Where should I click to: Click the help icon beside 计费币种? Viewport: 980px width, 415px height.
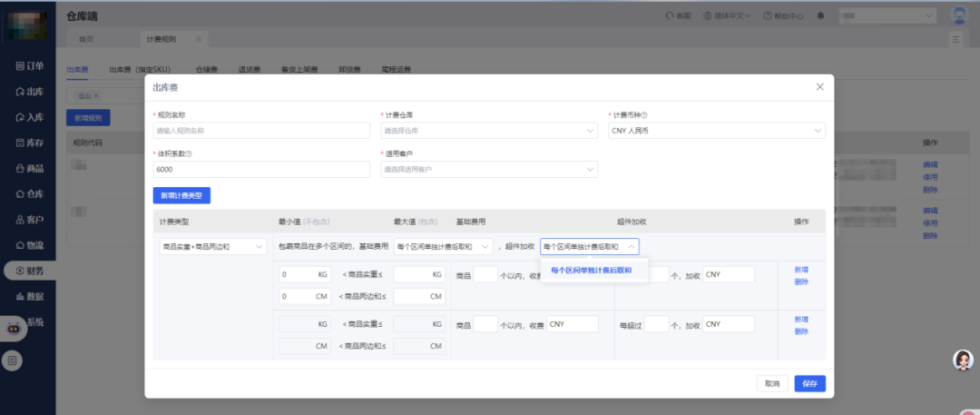[x=644, y=115]
